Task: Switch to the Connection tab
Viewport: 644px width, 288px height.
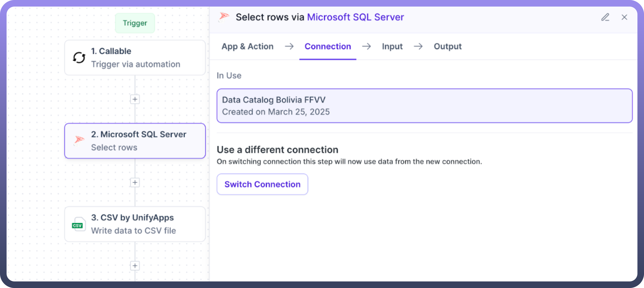Action: tap(327, 46)
